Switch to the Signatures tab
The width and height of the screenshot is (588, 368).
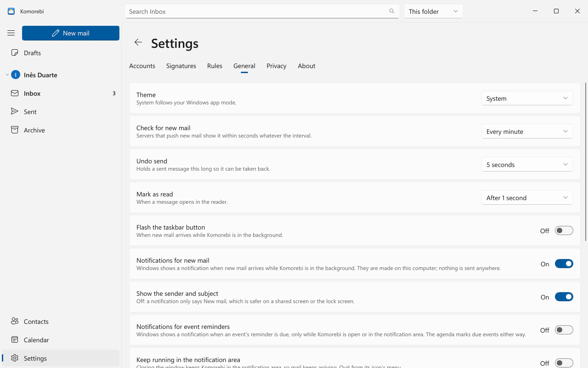tap(181, 66)
